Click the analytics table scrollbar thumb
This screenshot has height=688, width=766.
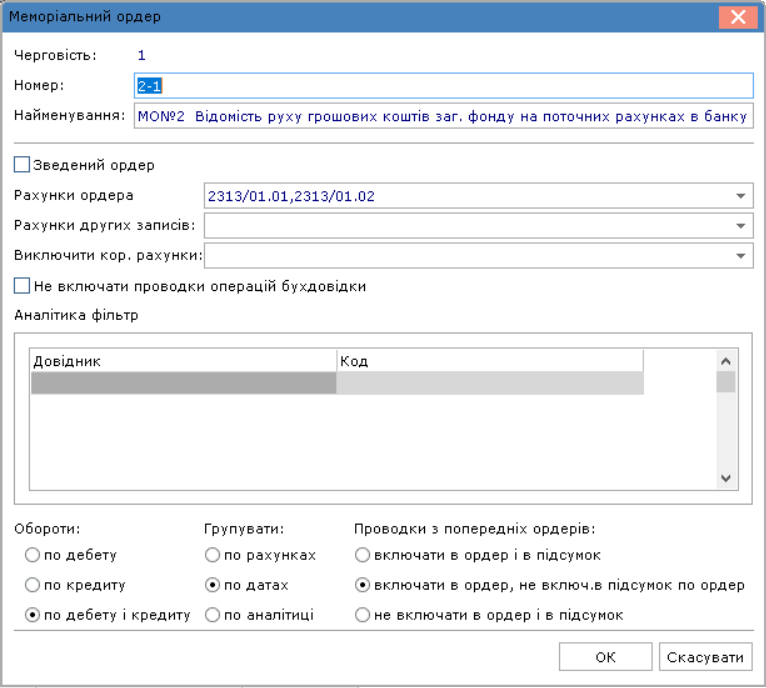click(726, 382)
